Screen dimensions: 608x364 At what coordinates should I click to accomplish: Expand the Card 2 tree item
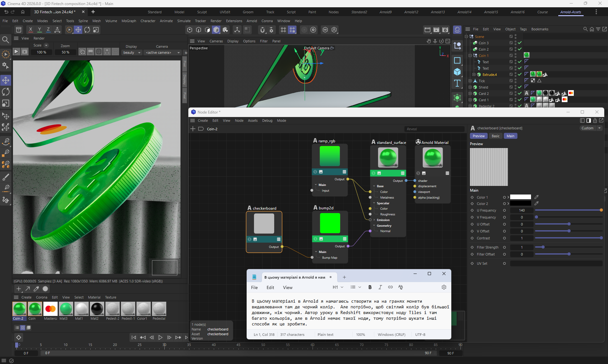coord(470,94)
